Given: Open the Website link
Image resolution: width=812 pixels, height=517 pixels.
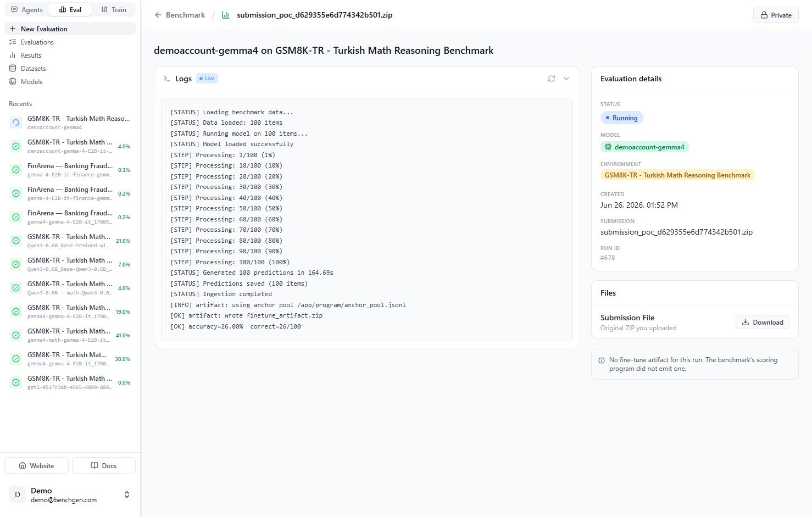Looking at the screenshot, I should coord(36,465).
